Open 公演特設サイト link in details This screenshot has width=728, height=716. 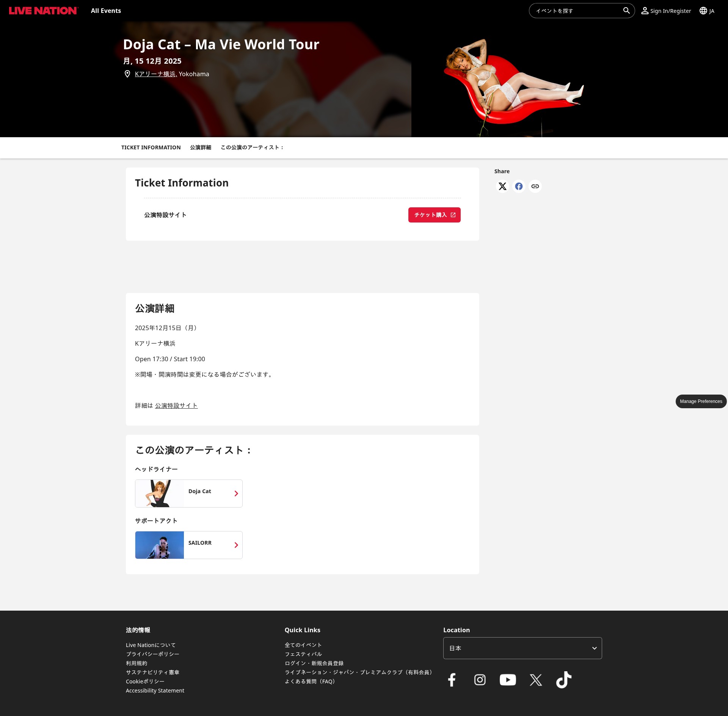[x=176, y=406]
